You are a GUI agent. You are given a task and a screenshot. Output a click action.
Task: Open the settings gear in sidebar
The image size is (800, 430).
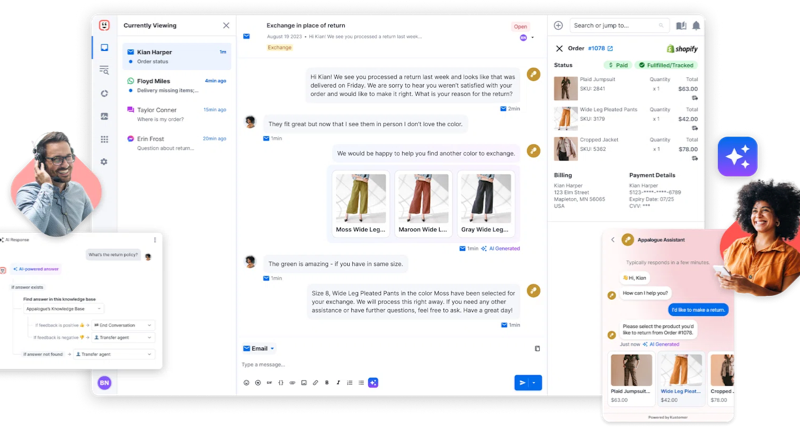[104, 162]
